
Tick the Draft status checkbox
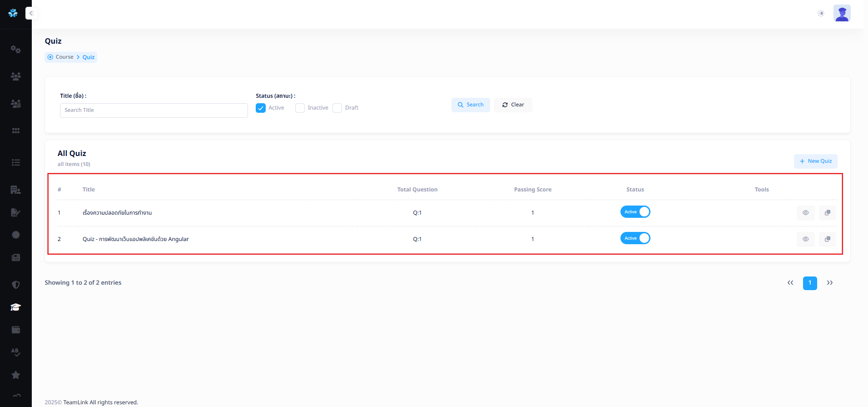tap(337, 108)
